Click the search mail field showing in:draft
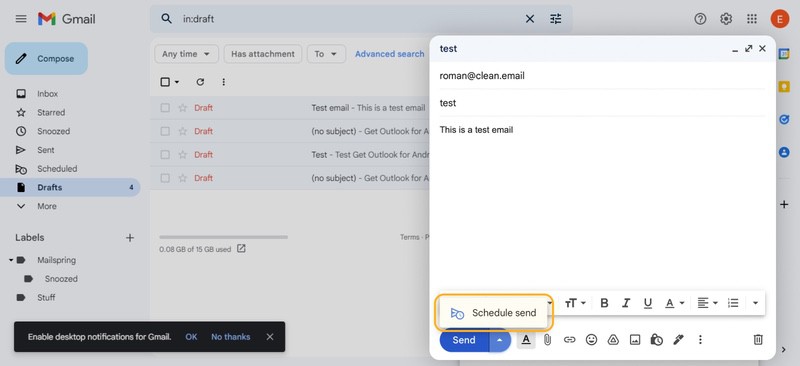 pos(351,19)
